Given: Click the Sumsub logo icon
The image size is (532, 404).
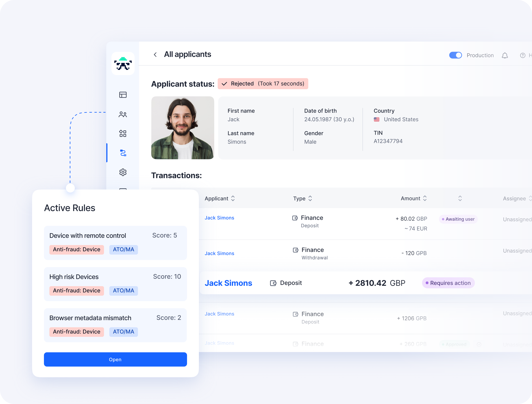Looking at the screenshot, I should 123,64.
